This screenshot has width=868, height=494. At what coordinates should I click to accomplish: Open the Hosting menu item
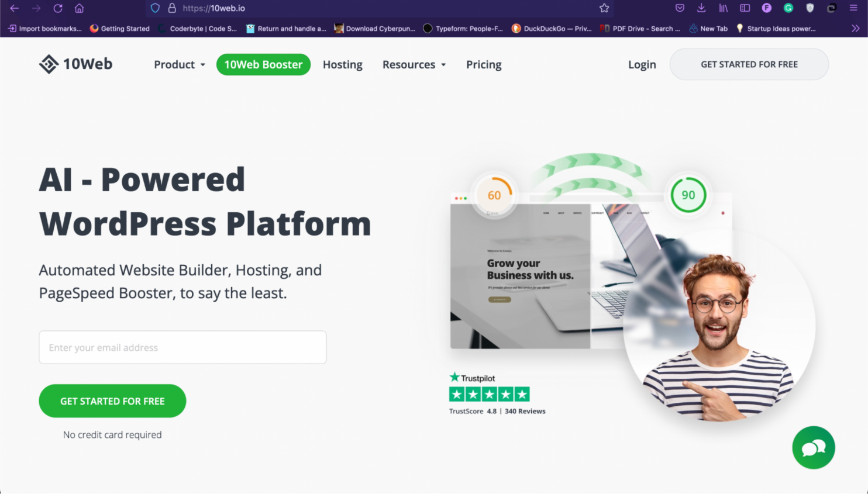coord(342,65)
